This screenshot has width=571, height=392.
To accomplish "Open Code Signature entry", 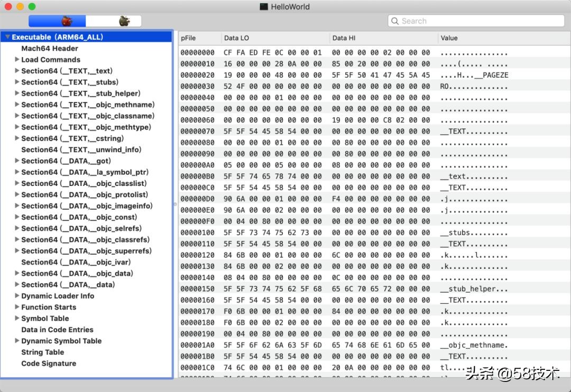I will point(49,363).
